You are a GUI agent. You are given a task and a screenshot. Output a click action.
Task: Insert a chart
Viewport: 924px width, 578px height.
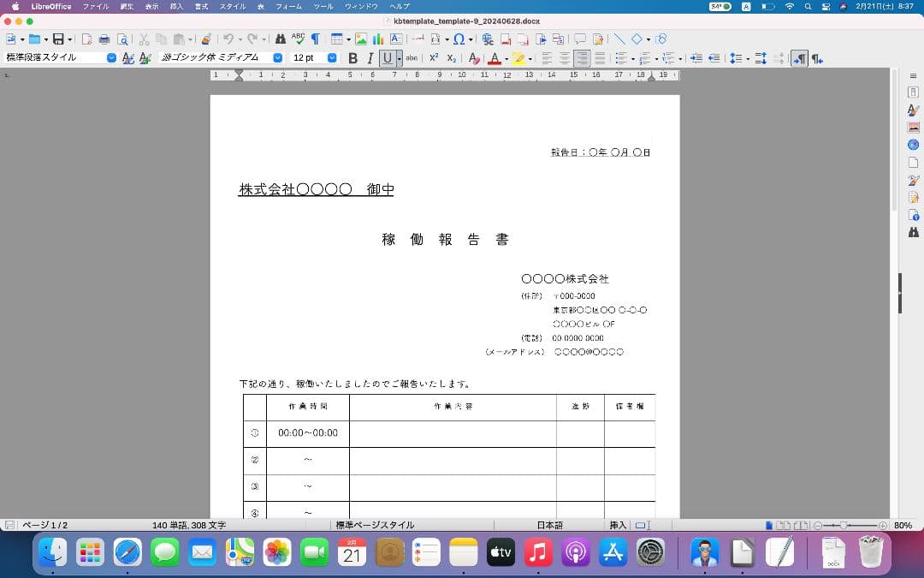376,39
